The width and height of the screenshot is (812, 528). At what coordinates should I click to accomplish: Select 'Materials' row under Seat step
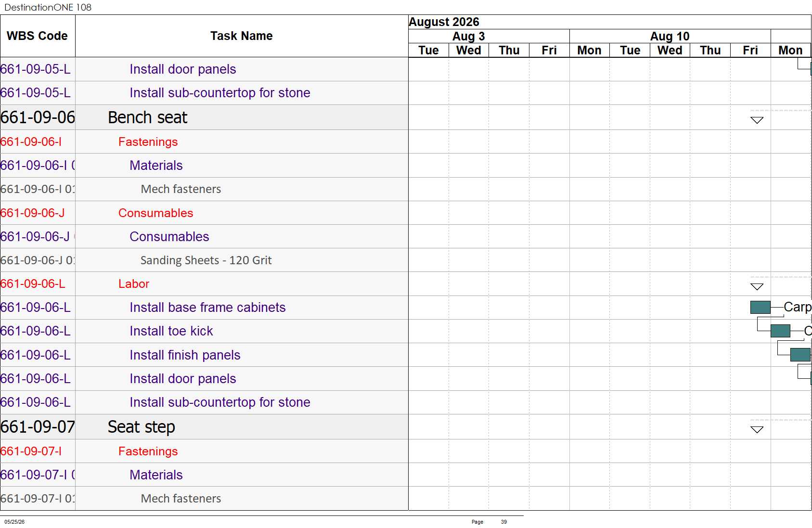[204, 475]
